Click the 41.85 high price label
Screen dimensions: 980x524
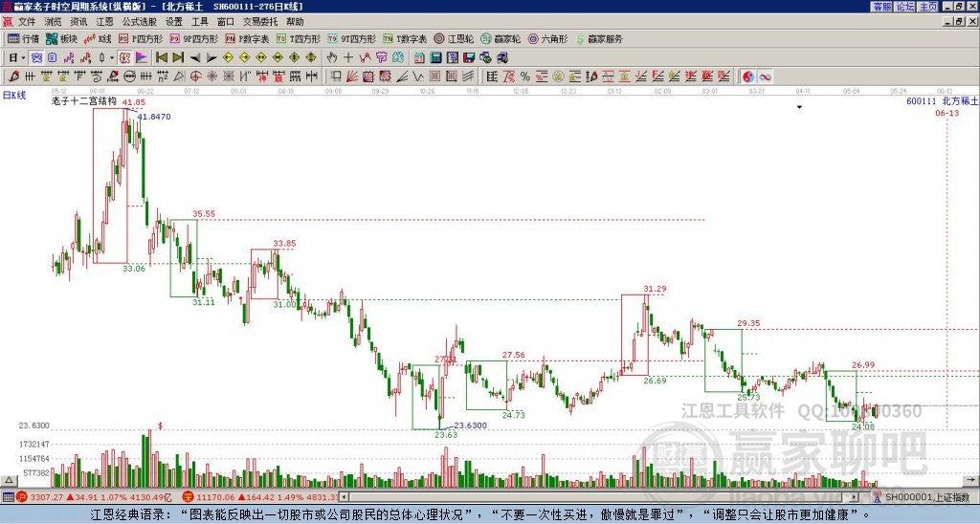click(x=134, y=102)
